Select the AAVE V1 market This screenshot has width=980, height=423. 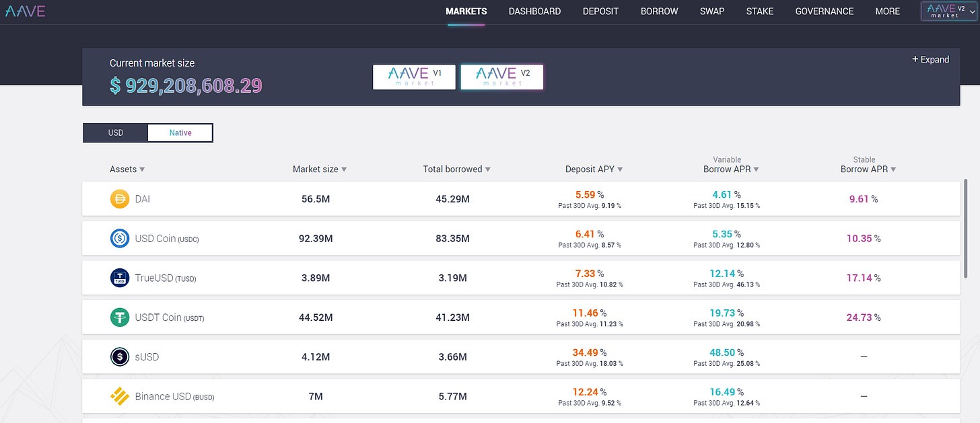click(415, 77)
